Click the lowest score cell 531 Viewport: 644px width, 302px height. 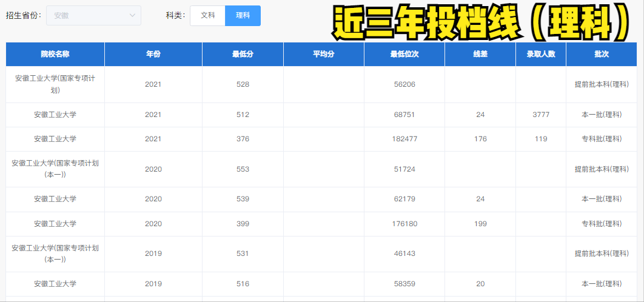(x=243, y=253)
